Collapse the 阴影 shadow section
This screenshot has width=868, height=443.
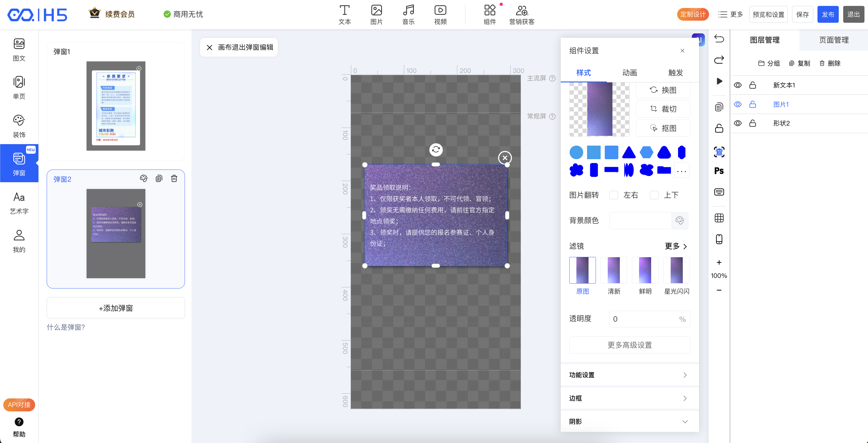click(x=630, y=421)
